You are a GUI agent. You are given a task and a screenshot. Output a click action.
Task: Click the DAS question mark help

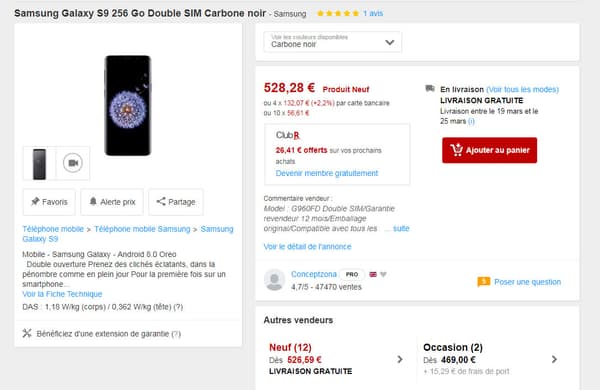[178, 307]
